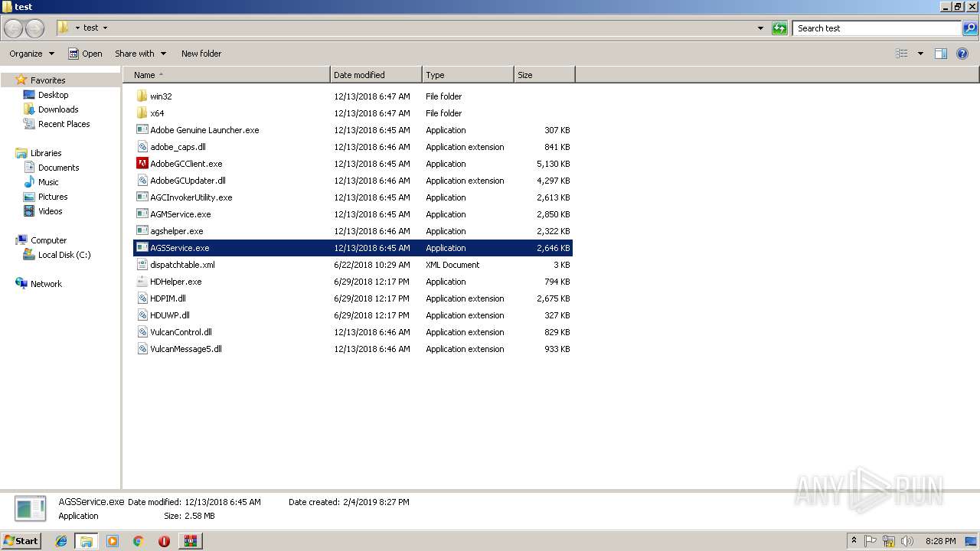Click the adobe_caps.dll file icon
This screenshot has width=980, height=551.
[x=142, y=147]
